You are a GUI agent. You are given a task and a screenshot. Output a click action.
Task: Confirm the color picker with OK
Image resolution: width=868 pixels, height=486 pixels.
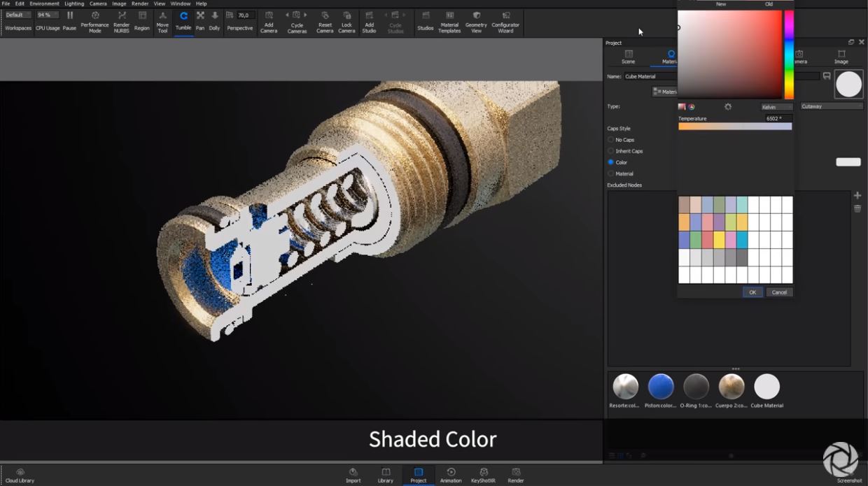click(752, 292)
